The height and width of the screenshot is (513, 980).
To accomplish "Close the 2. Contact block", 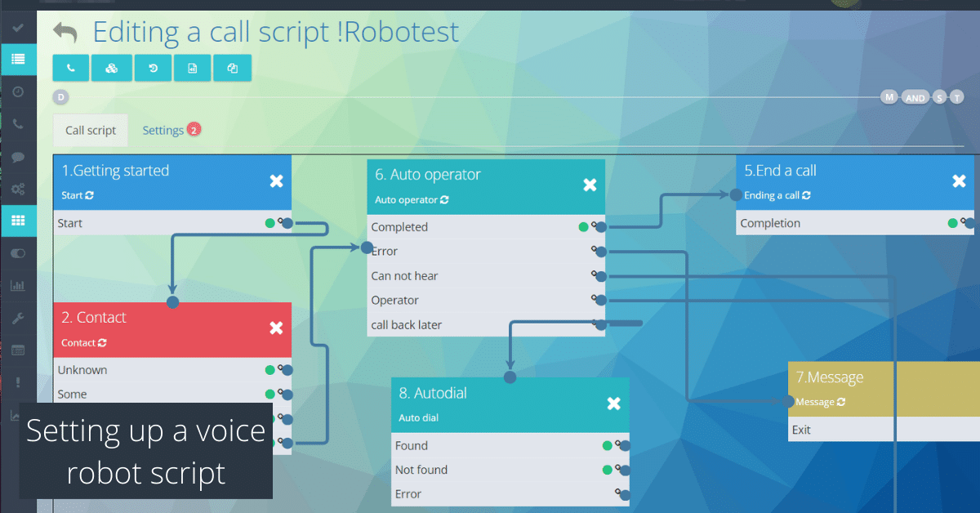I will point(276,328).
